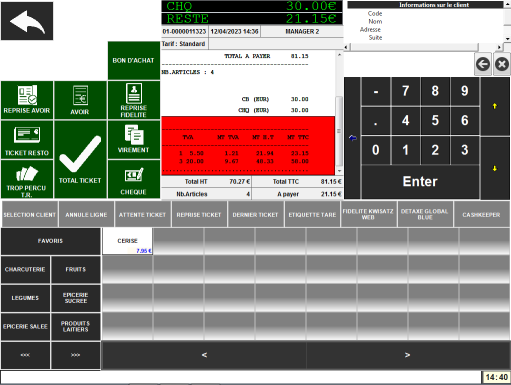This screenshot has height=385, width=511.
Task: Select Virement payment method
Action: [134, 140]
